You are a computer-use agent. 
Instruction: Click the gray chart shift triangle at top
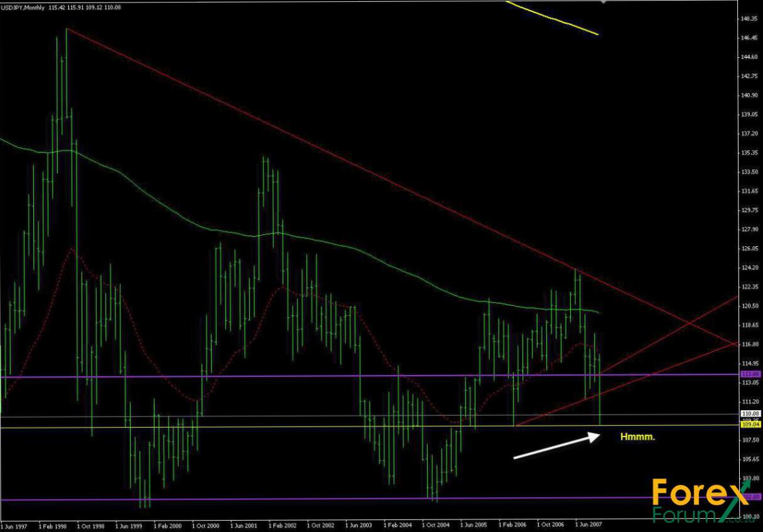pyautogui.click(x=603, y=2)
